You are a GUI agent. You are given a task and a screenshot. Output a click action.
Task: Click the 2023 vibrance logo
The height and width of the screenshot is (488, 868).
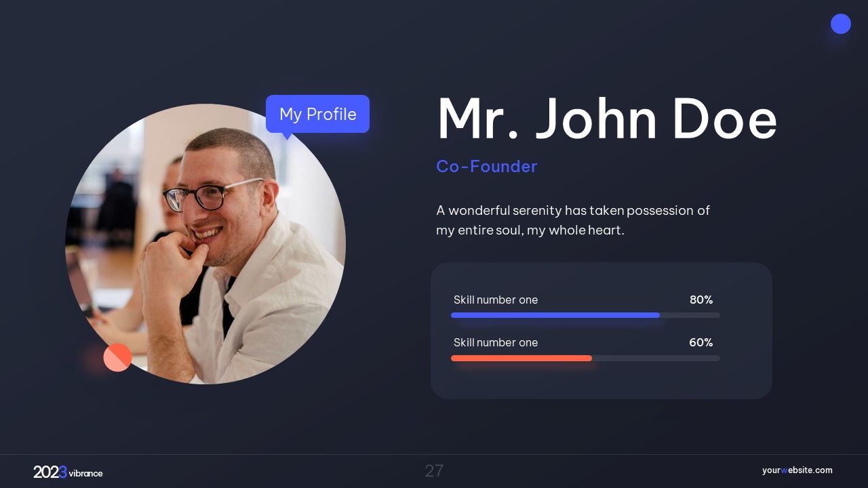pyautogui.click(x=68, y=472)
